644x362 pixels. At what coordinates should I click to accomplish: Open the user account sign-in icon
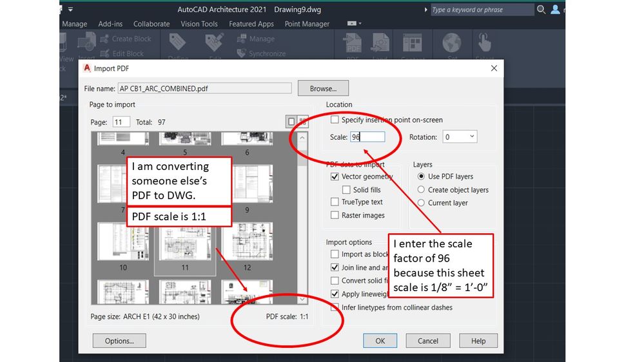555,10
